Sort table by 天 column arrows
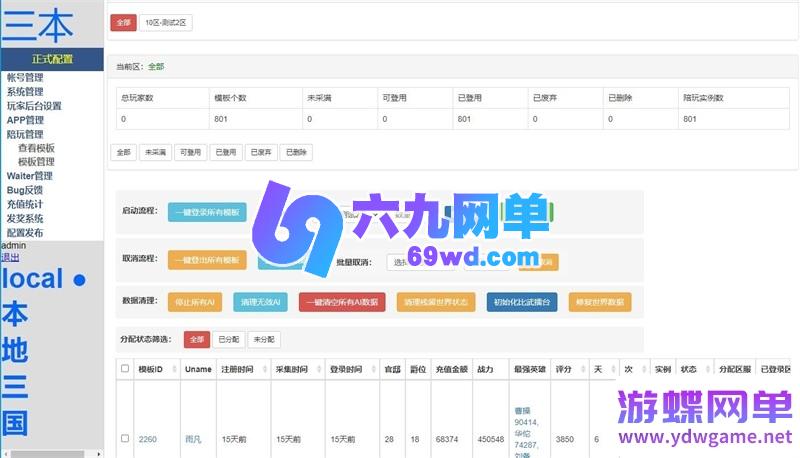This screenshot has height=458, width=800. click(x=613, y=369)
